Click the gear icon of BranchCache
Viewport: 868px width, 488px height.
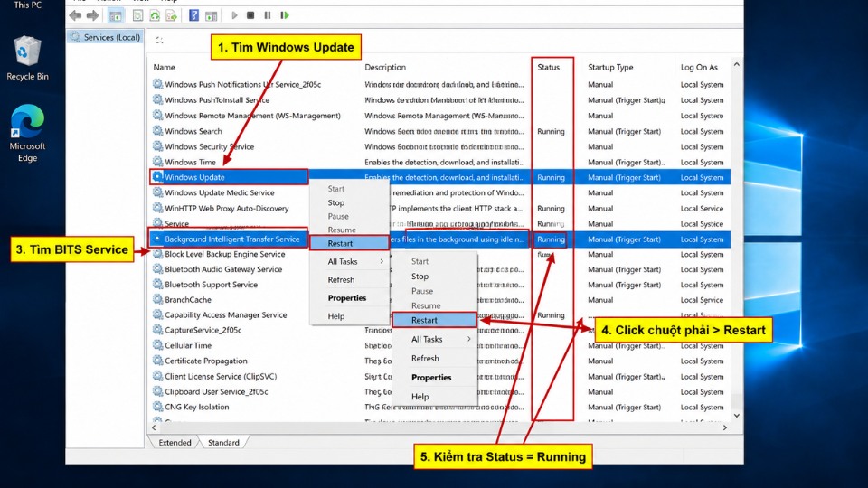157,299
